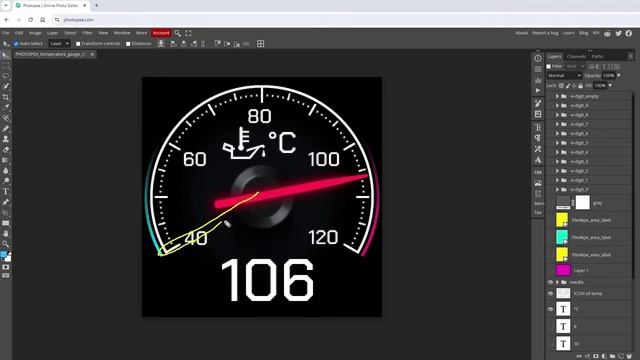Open the CSS panel icon

(x=538, y=172)
